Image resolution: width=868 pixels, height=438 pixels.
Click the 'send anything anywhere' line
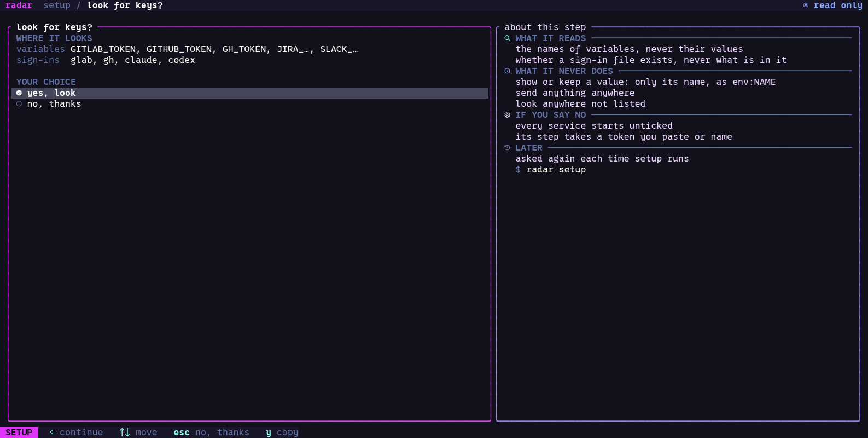(x=575, y=93)
